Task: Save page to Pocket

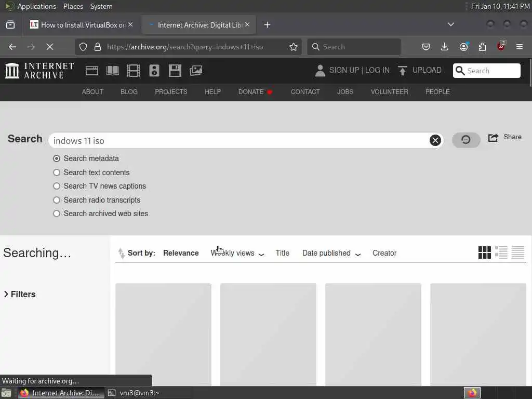Action: 426,47
